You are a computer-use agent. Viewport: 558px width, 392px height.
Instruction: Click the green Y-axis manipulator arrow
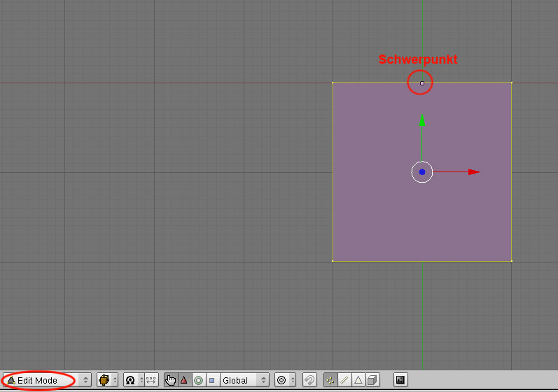(x=422, y=121)
